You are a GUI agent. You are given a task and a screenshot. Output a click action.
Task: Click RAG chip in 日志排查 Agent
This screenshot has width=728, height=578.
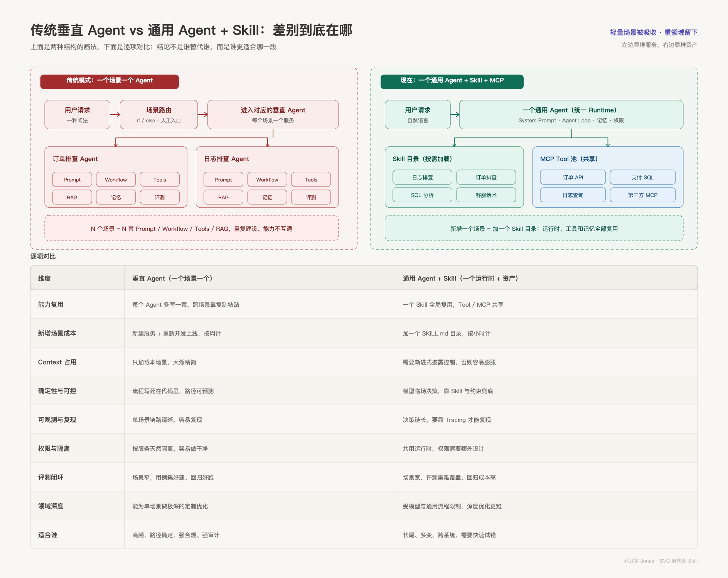pyautogui.click(x=224, y=197)
